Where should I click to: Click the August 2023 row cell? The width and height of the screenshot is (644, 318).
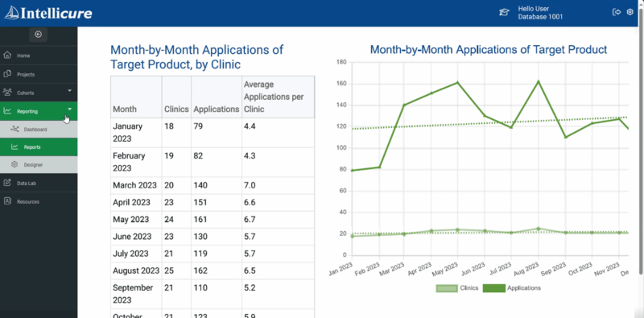(136, 271)
